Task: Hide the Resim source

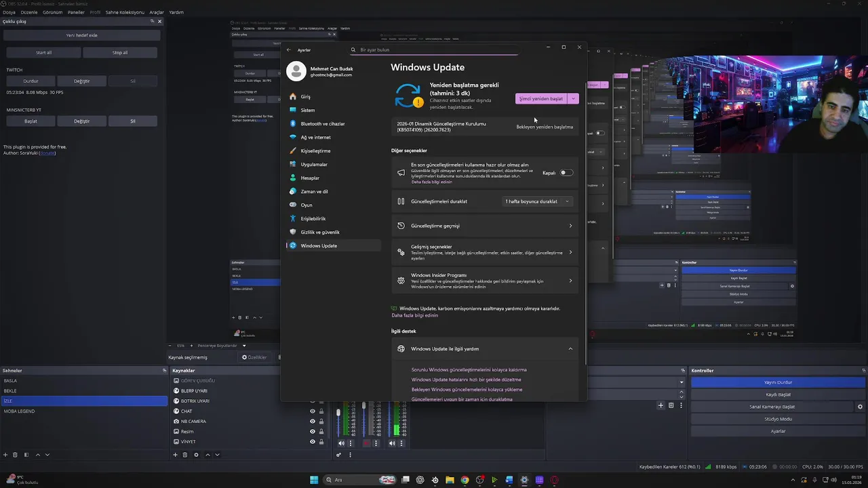Action: click(313, 432)
